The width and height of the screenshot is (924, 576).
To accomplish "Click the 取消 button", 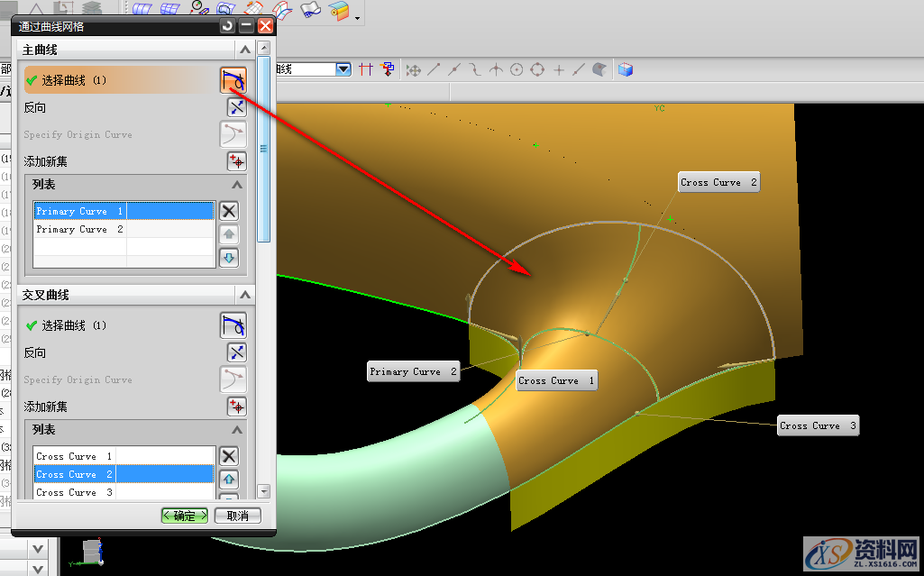I will click(238, 516).
